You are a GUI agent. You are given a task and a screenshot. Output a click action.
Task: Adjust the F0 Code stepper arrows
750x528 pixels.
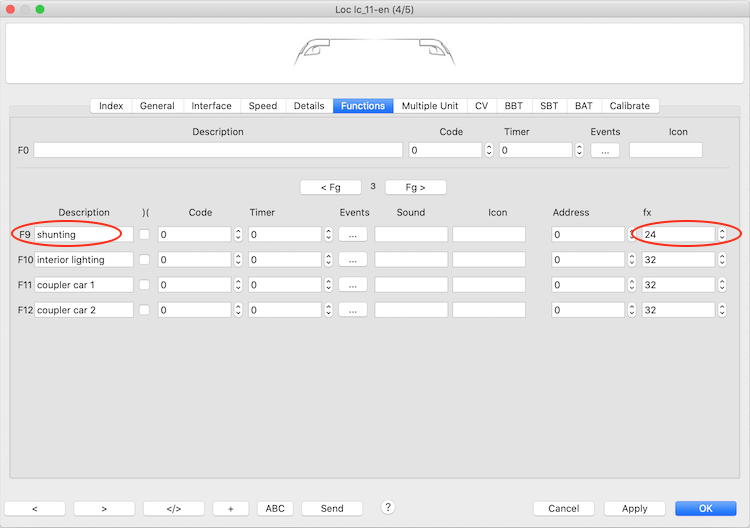pyautogui.click(x=489, y=150)
